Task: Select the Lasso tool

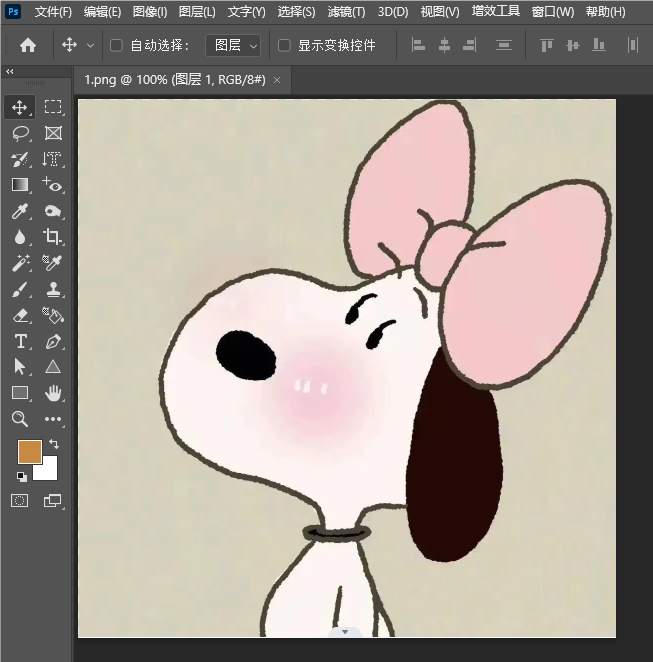Action: tap(19, 133)
